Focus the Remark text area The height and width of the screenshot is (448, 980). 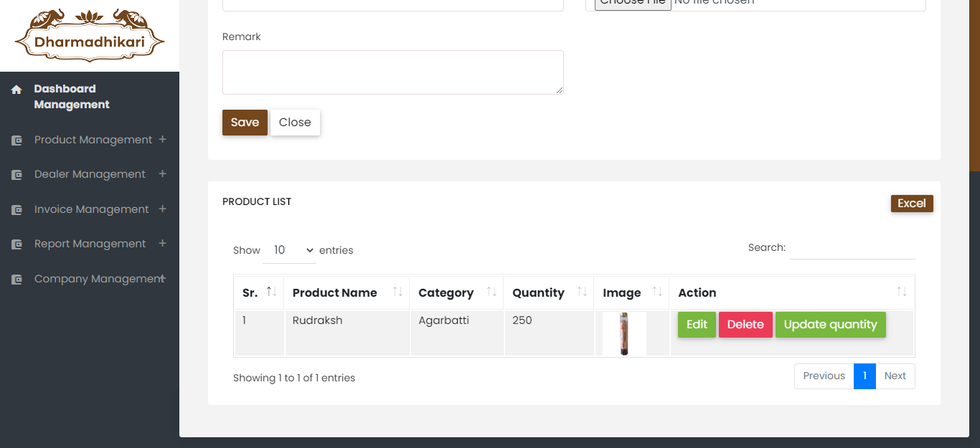pos(392,72)
